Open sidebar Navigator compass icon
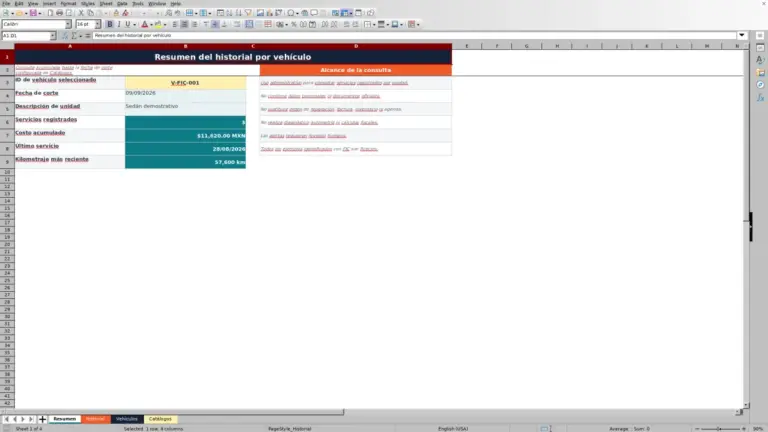768x432 pixels. click(760, 85)
